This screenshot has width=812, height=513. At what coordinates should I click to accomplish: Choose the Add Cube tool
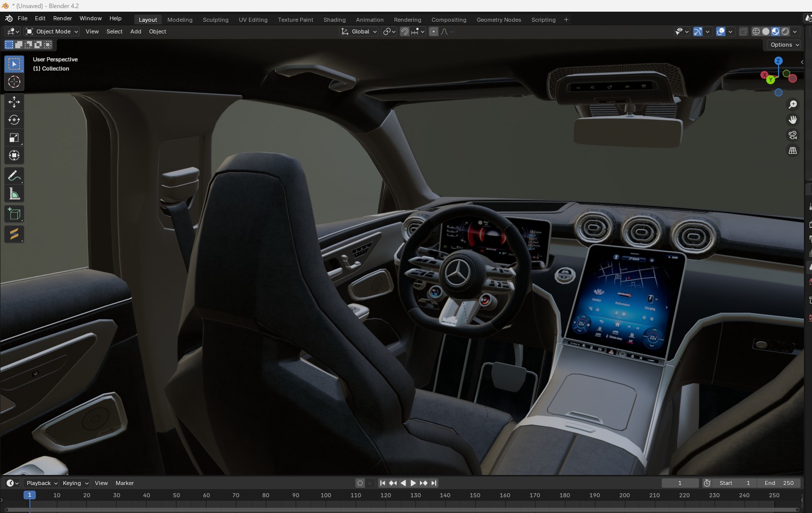click(14, 214)
